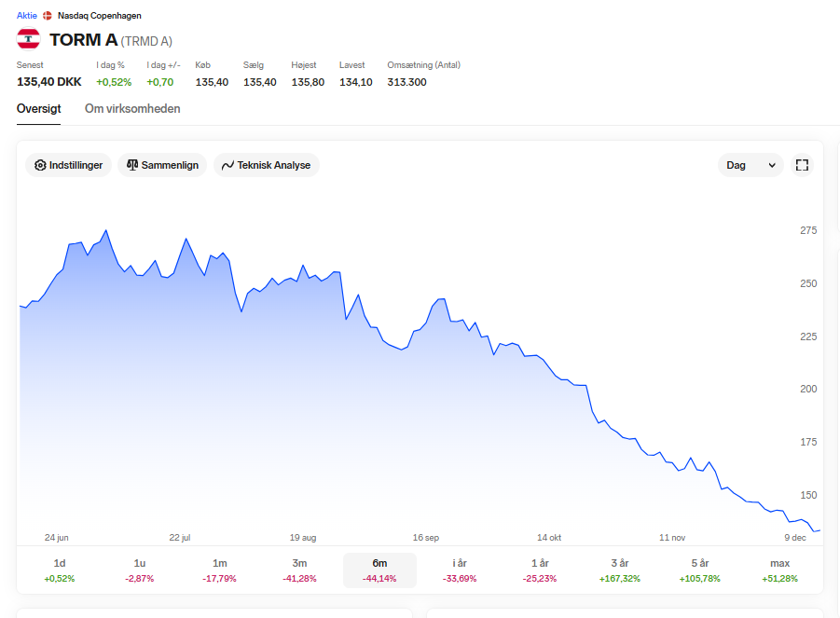Open the Om virksomheden tab
The image size is (840, 618).
pos(132,109)
